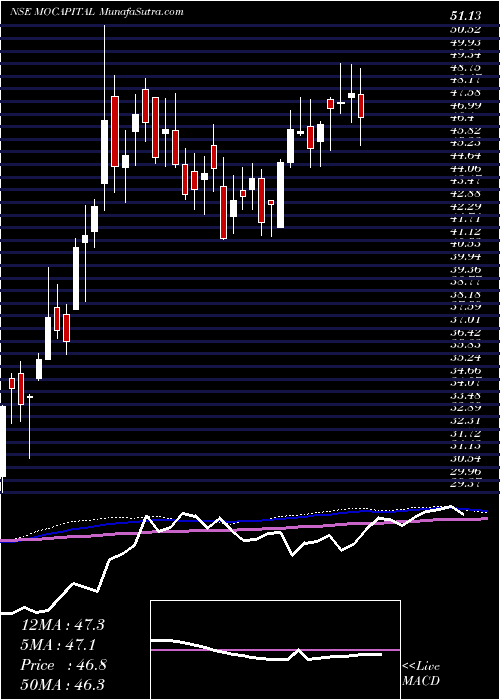Click the 31.72 price axis label

[x=465, y=433]
